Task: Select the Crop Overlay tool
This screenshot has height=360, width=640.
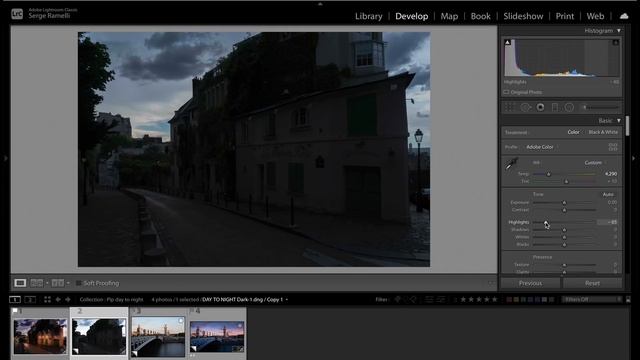Action: [509, 107]
